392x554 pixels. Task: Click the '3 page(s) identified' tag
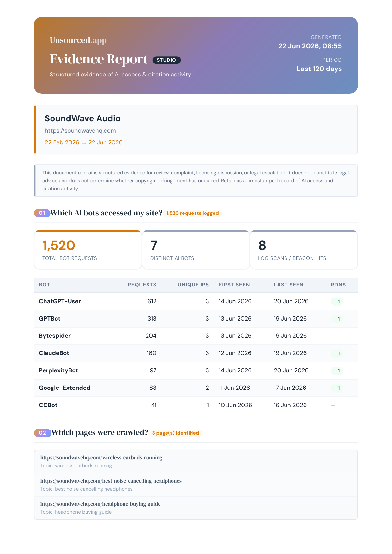176,433
